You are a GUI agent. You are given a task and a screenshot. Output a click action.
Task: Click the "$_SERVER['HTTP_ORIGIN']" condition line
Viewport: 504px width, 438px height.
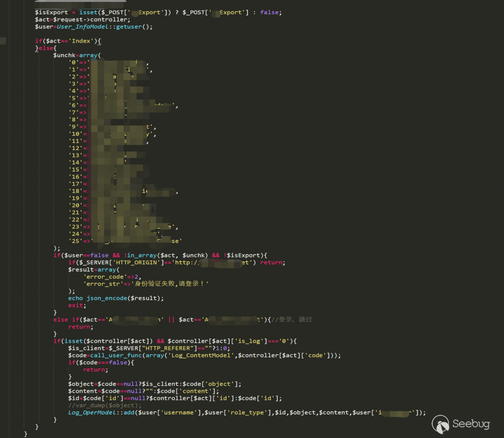177,262
